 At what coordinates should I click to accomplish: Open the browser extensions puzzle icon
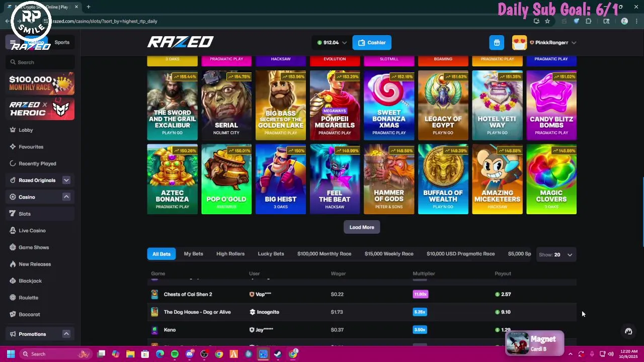coord(588,21)
